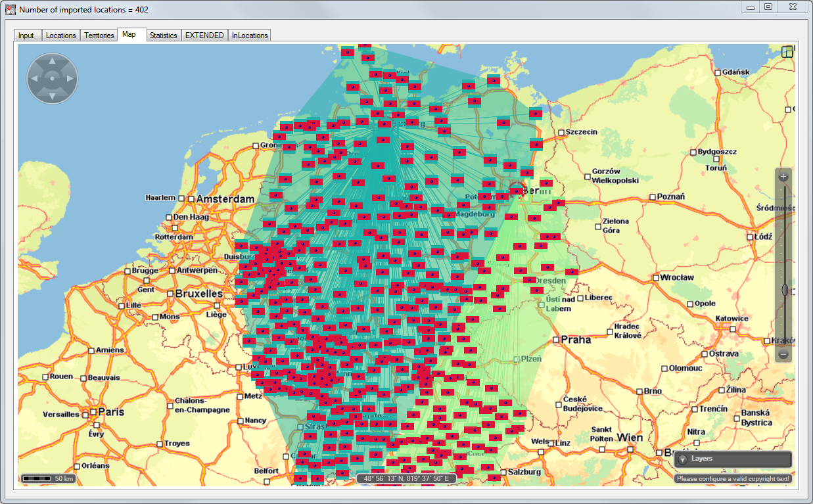Open the EXTENDED tab
Viewport: 813px width, 504px height.
click(x=204, y=35)
